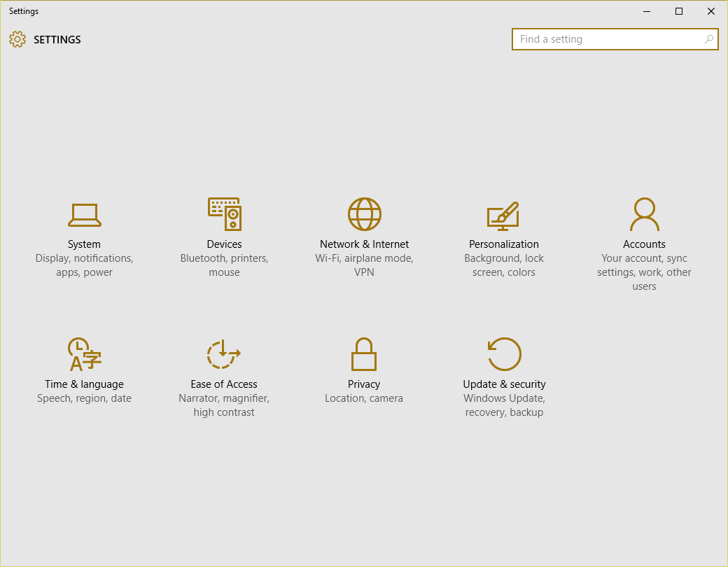728x567 pixels.
Task: Open Accounts via the person icon
Action: tap(645, 214)
